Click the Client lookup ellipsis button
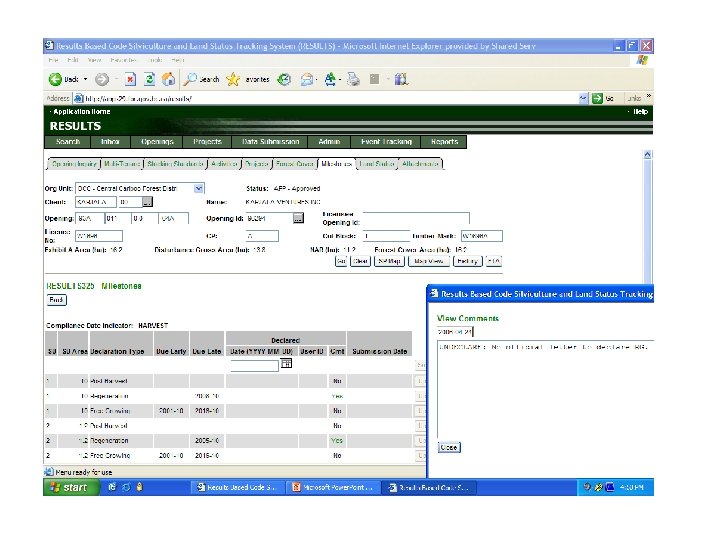The height and width of the screenshot is (540, 720). pyautogui.click(x=148, y=202)
